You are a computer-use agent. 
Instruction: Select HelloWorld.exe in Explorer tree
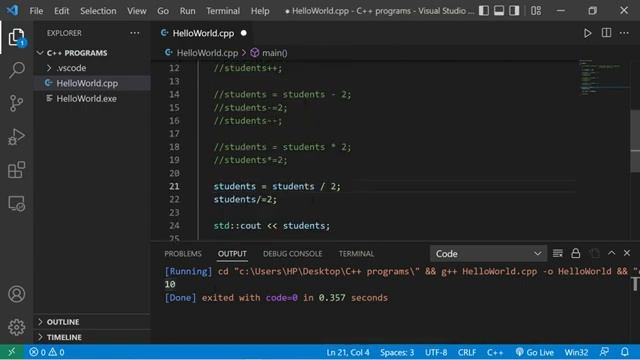click(86, 99)
